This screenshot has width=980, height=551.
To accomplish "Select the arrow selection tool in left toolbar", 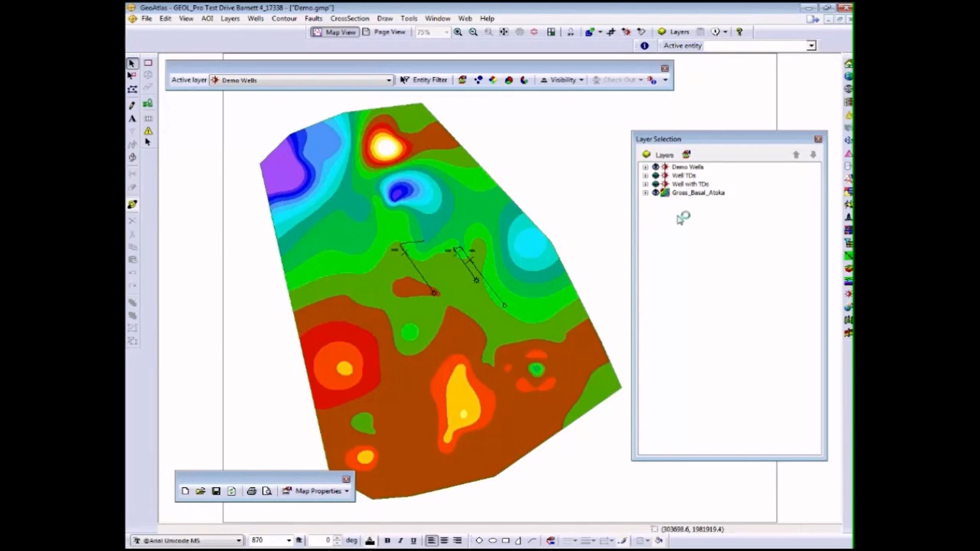I will [132, 63].
